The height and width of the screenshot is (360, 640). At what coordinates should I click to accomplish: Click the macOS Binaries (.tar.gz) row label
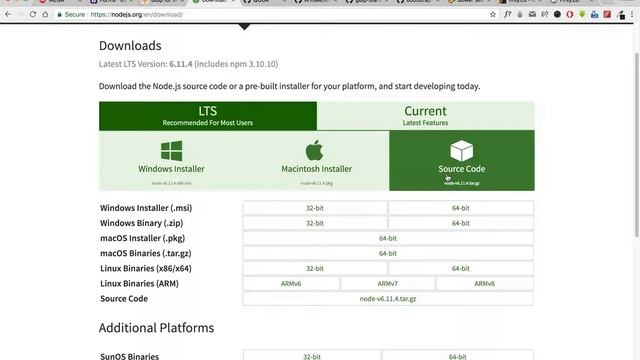(x=146, y=253)
